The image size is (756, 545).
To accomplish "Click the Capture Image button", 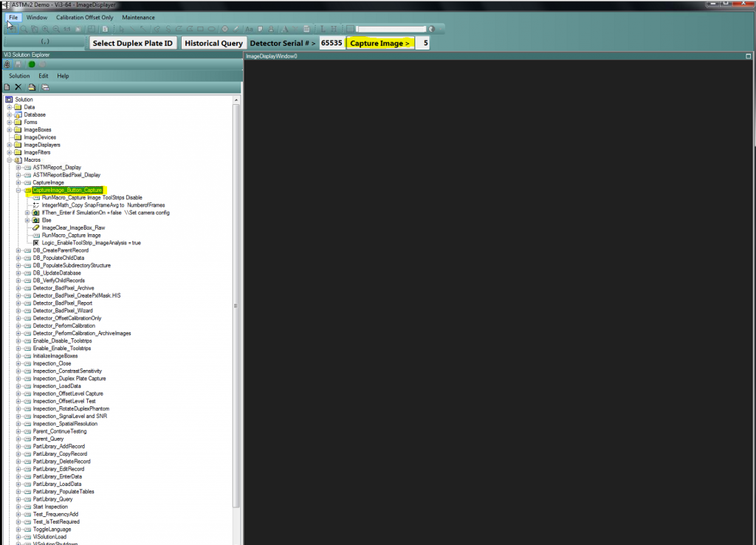I will pos(379,44).
